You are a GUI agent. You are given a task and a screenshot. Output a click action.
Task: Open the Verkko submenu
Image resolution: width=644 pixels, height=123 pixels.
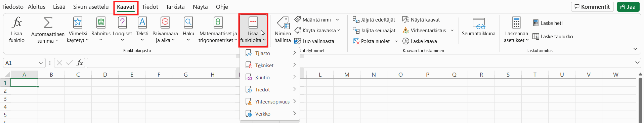tap(270, 114)
